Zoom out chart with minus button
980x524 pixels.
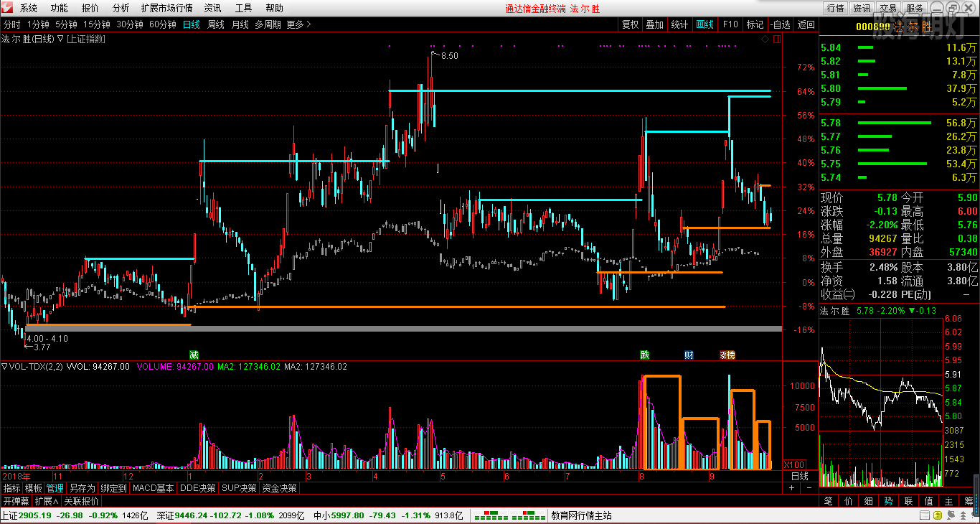coord(809,488)
